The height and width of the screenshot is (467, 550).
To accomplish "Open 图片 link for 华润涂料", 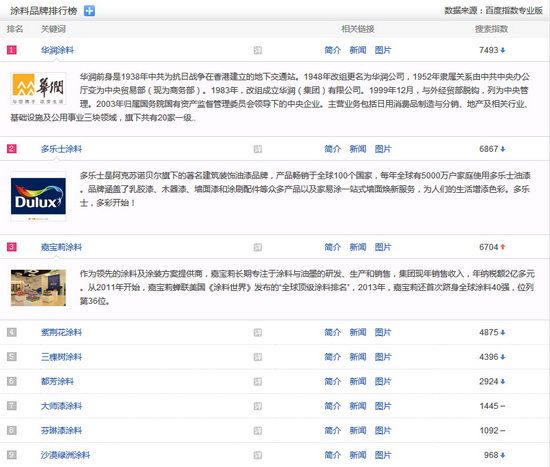I will (383, 50).
